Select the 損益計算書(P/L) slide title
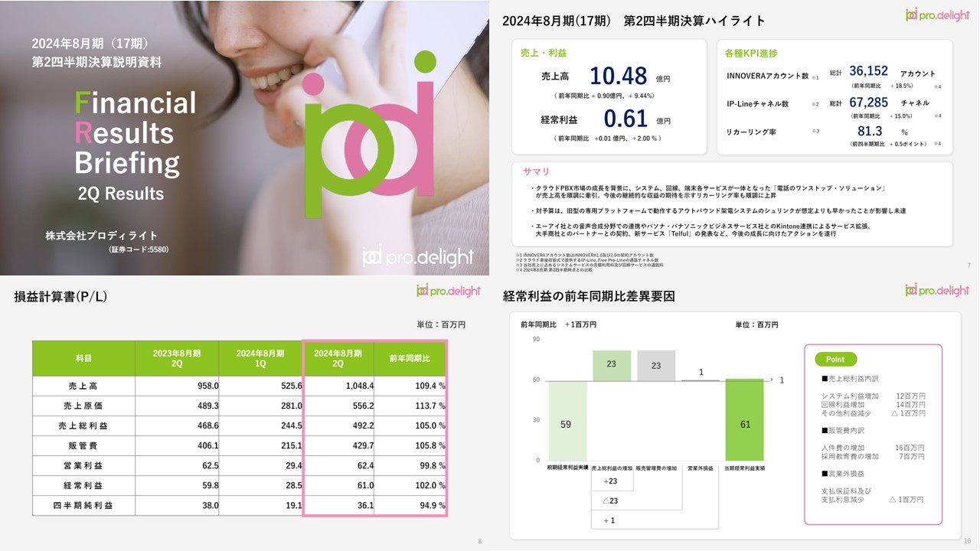The height and width of the screenshot is (551, 980). 60,297
